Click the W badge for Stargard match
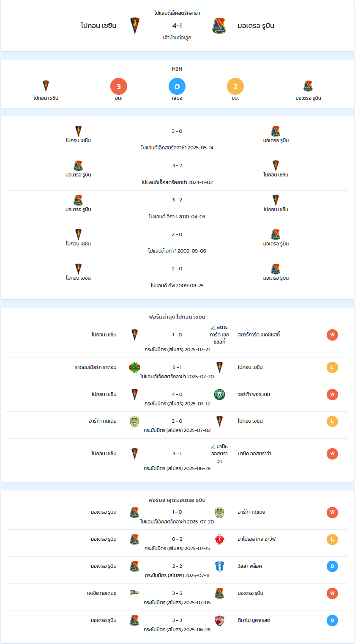This screenshot has width=355, height=644. coord(332,335)
